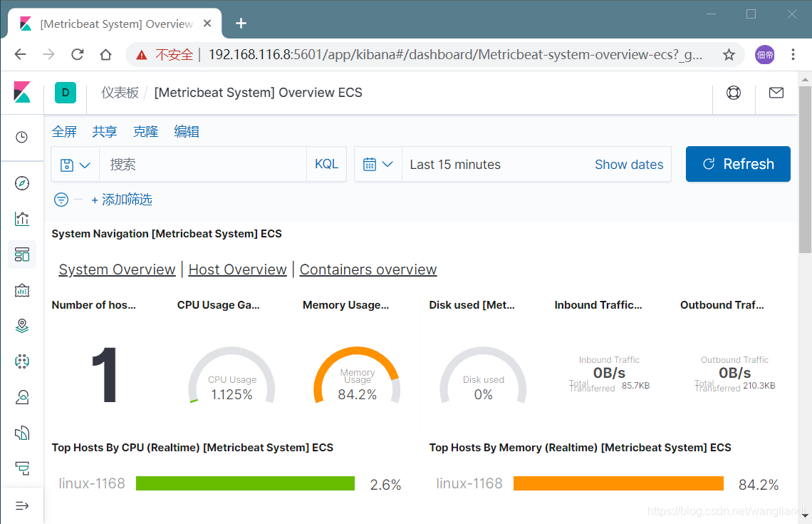Click the 84.2% memory bar value
The image size is (812, 524).
point(758,485)
